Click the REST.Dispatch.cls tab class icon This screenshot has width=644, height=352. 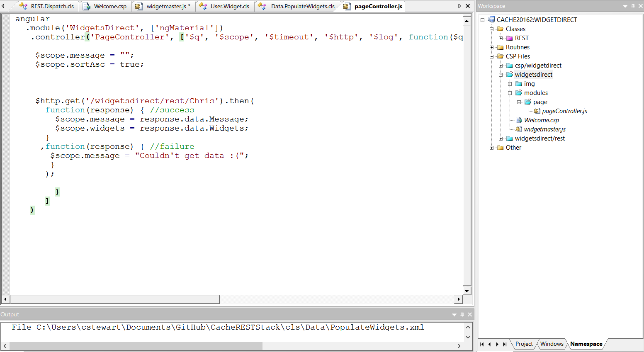(24, 6)
